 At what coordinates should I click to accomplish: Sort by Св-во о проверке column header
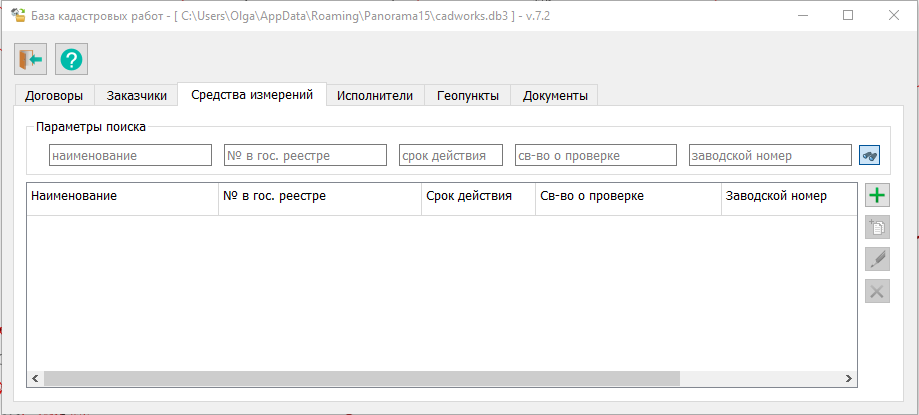(x=628, y=199)
